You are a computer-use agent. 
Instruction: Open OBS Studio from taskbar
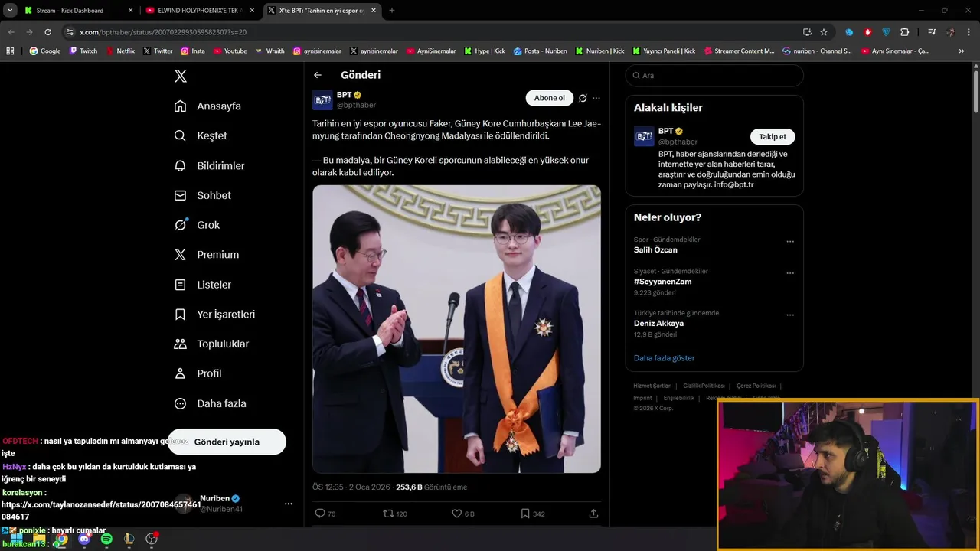(152, 539)
